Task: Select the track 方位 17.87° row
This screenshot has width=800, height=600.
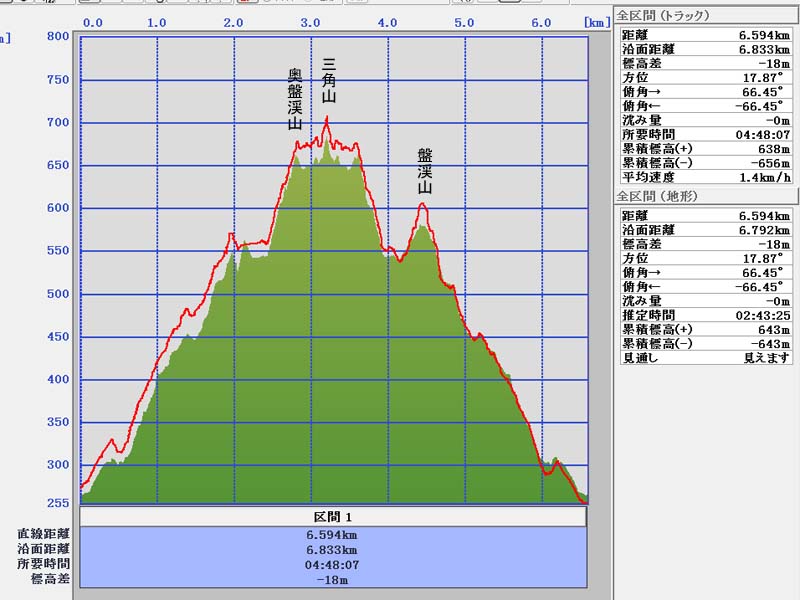Action: point(706,77)
